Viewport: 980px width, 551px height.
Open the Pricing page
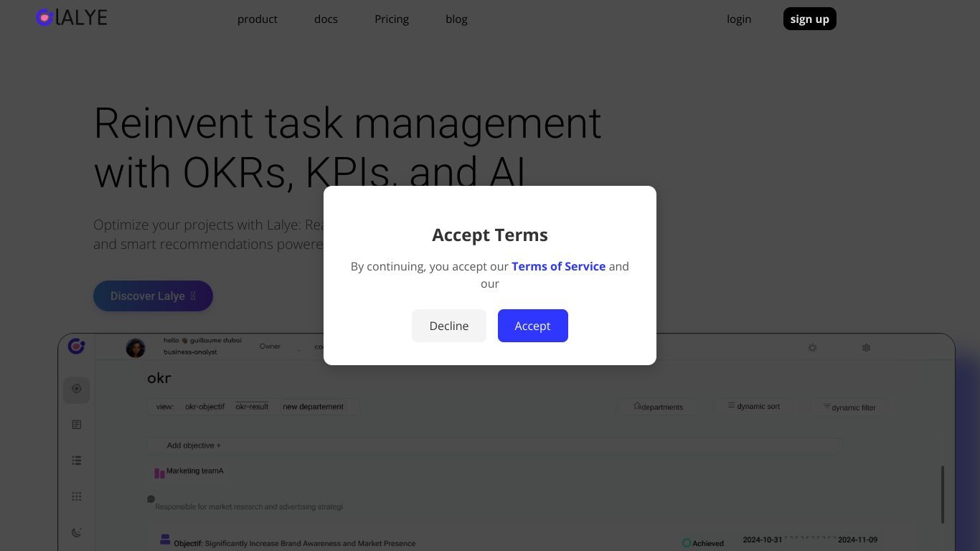(x=392, y=19)
